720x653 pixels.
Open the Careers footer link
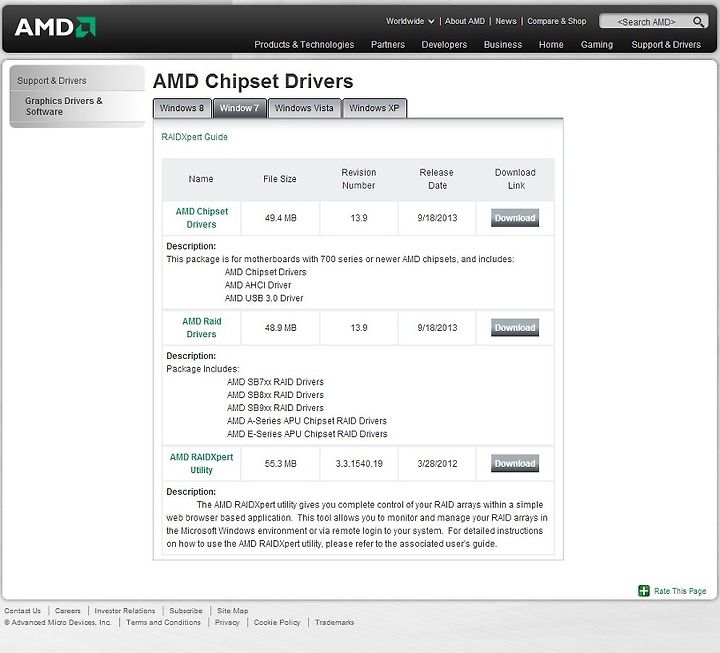pos(68,611)
